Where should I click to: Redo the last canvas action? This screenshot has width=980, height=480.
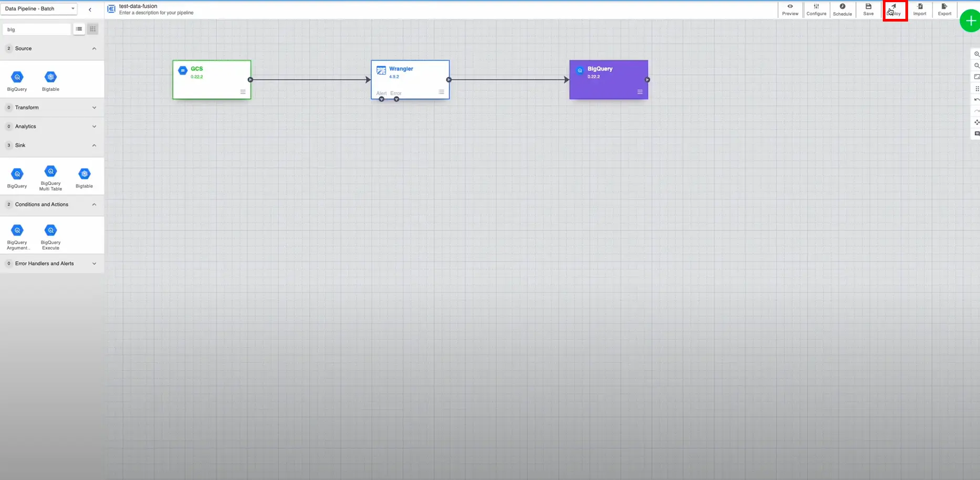[x=976, y=111]
